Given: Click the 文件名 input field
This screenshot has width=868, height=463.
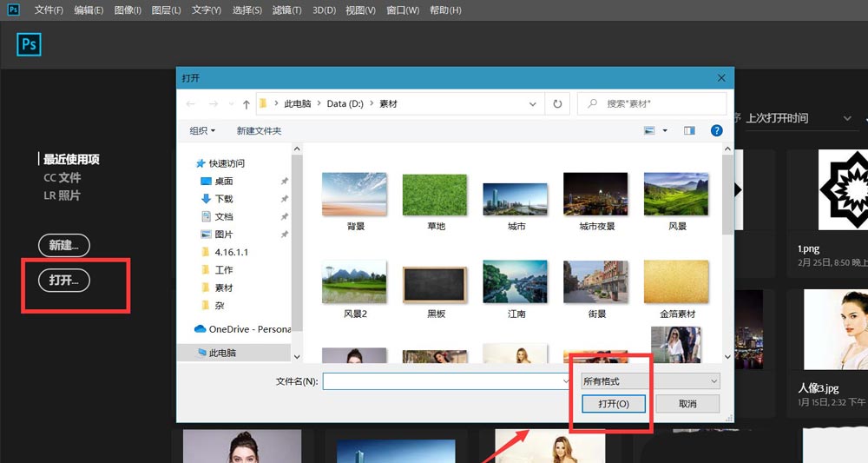Looking at the screenshot, I should [x=447, y=381].
